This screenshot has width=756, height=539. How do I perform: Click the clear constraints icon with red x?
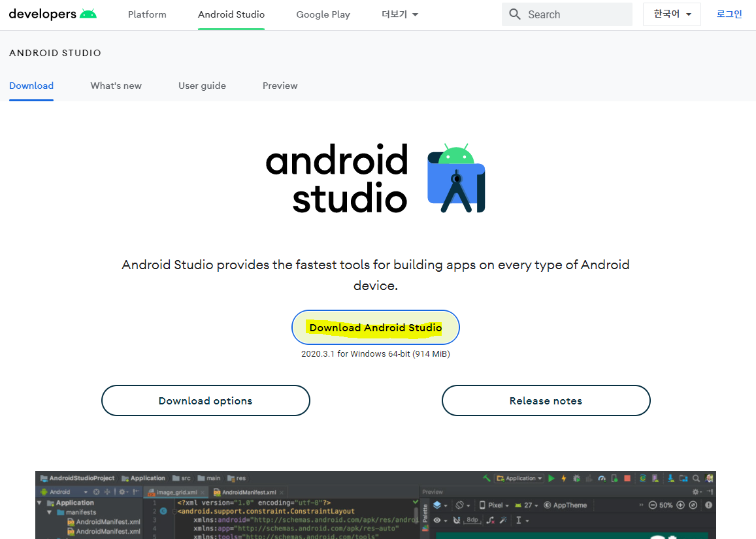490,519
